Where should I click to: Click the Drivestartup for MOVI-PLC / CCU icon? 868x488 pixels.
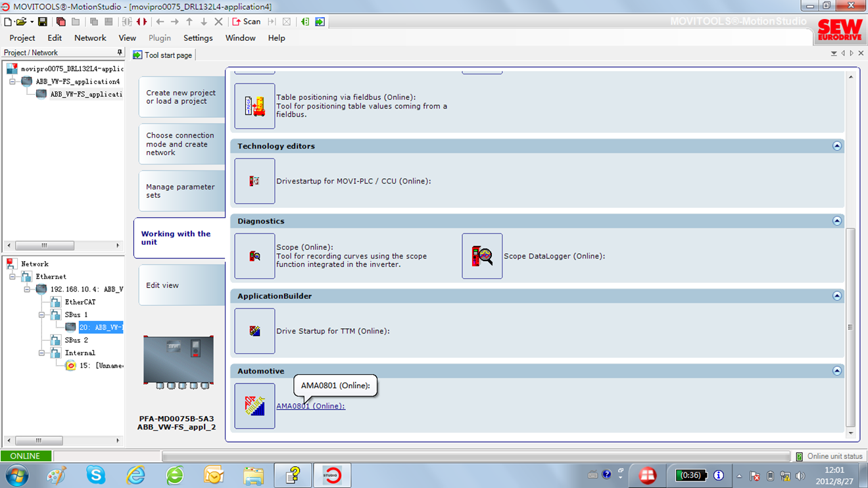254,181
